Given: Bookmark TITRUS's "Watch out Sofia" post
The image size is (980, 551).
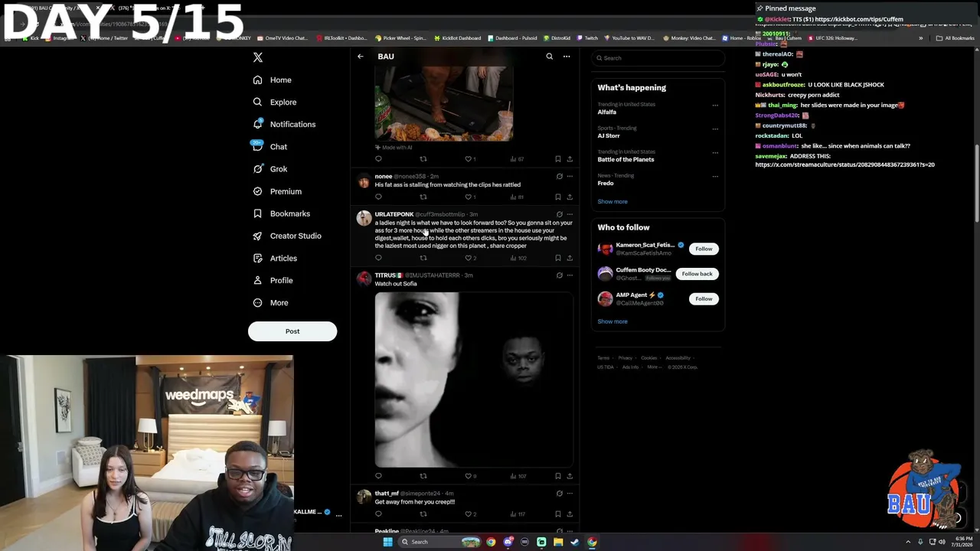Looking at the screenshot, I should click(558, 476).
